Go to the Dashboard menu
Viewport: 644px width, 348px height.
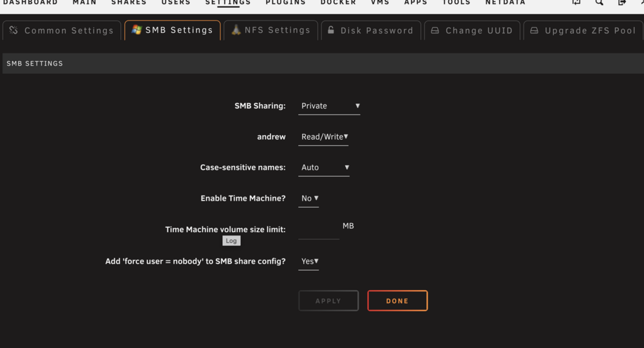click(30, 3)
